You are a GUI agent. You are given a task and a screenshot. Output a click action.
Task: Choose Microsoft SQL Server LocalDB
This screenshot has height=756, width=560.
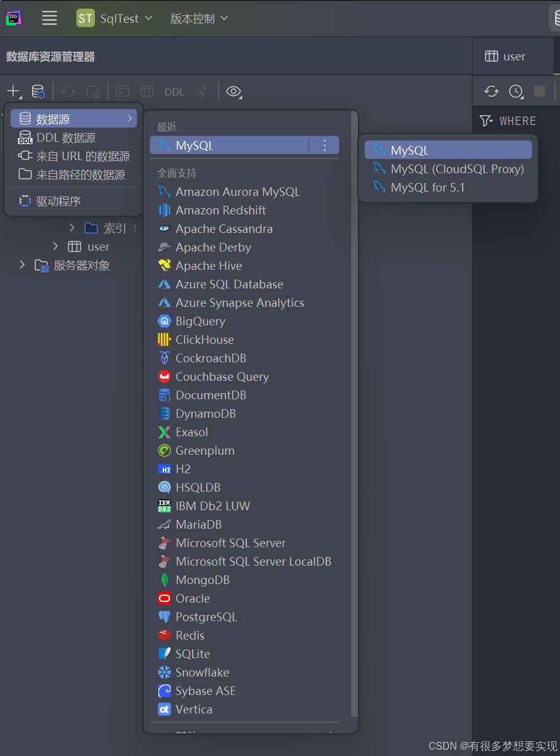pos(244,561)
